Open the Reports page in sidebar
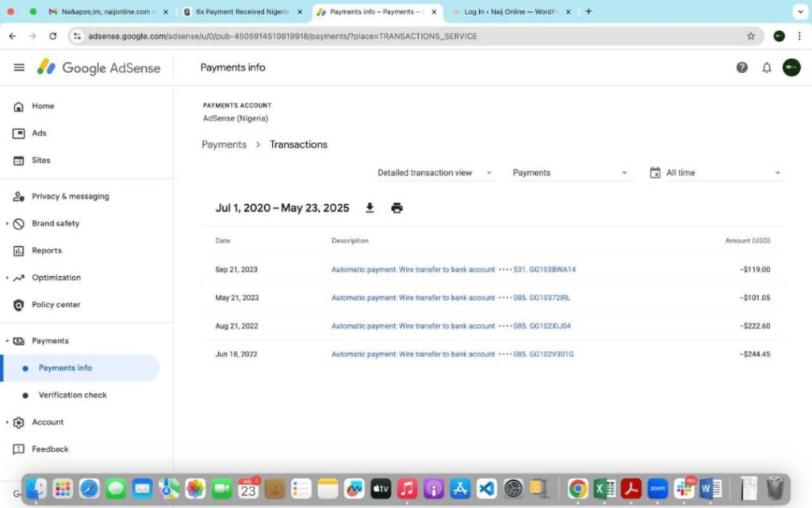812x508 pixels. 46,251
